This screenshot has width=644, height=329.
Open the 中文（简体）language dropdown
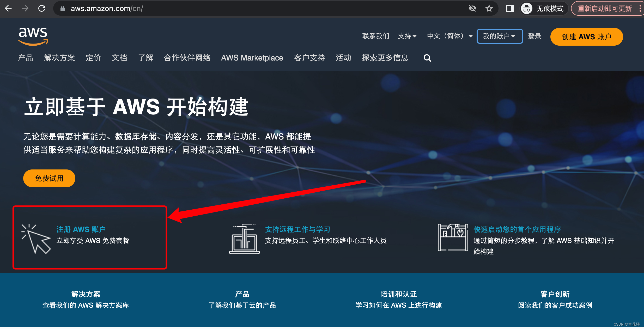pos(449,36)
